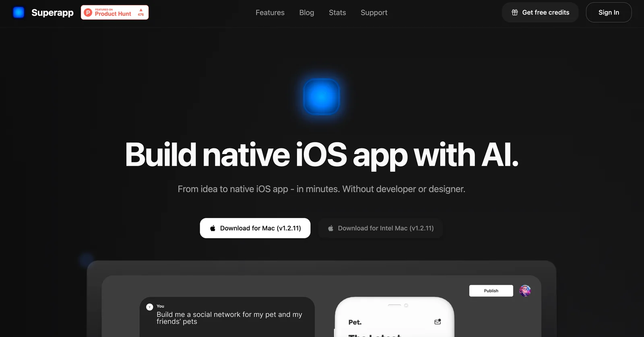Click Apple logo on Download for Mac
Image resolution: width=644 pixels, height=337 pixels.
[213, 228]
